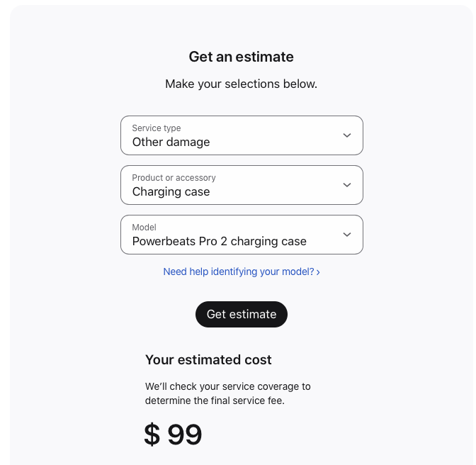
Task: Open the 'Charging case' selection
Action: click(x=171, y=191)
